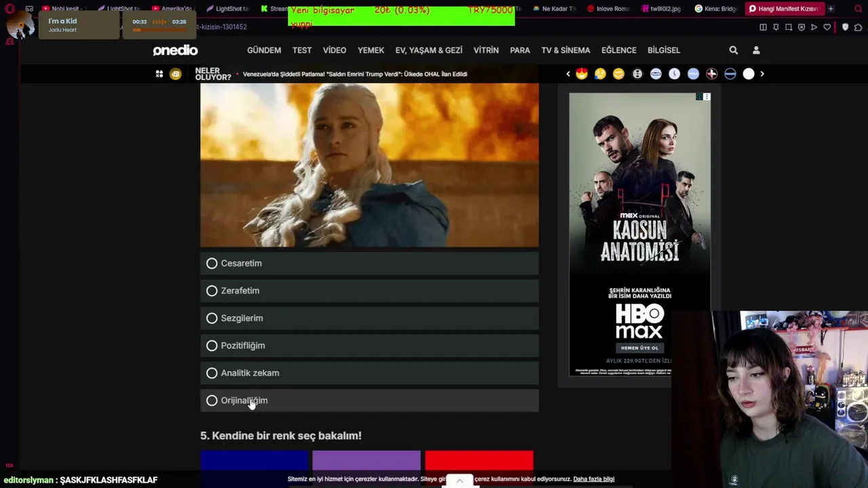This screenshot has height=488, width=868.
Task: Open the browser extensions cube icon
Action: click(x=858, y=27)
